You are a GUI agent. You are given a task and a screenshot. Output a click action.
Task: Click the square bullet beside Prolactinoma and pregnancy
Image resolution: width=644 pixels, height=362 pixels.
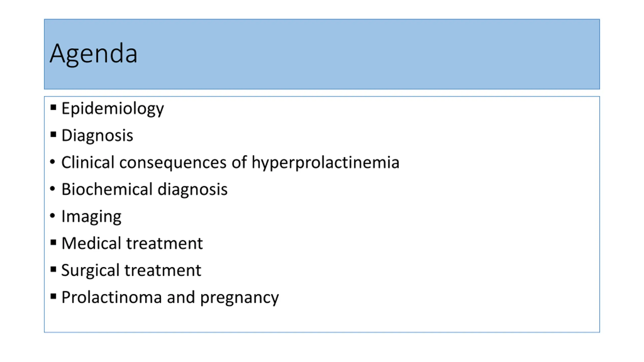53,296
